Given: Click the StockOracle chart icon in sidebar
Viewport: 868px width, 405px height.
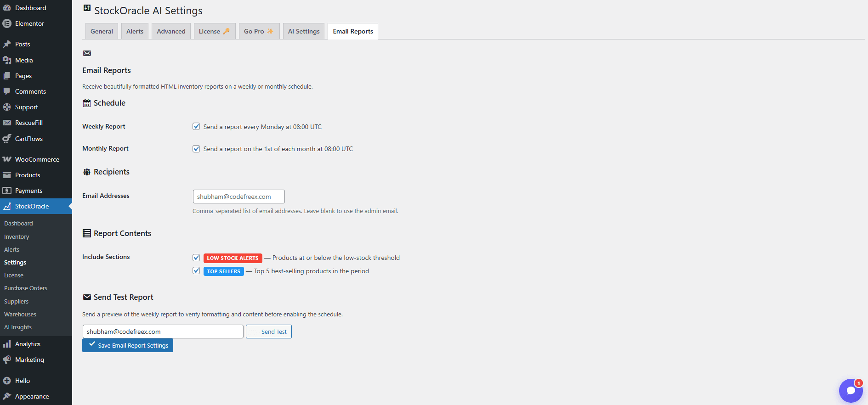Looking at the screenshot, I should click(7, 206).
